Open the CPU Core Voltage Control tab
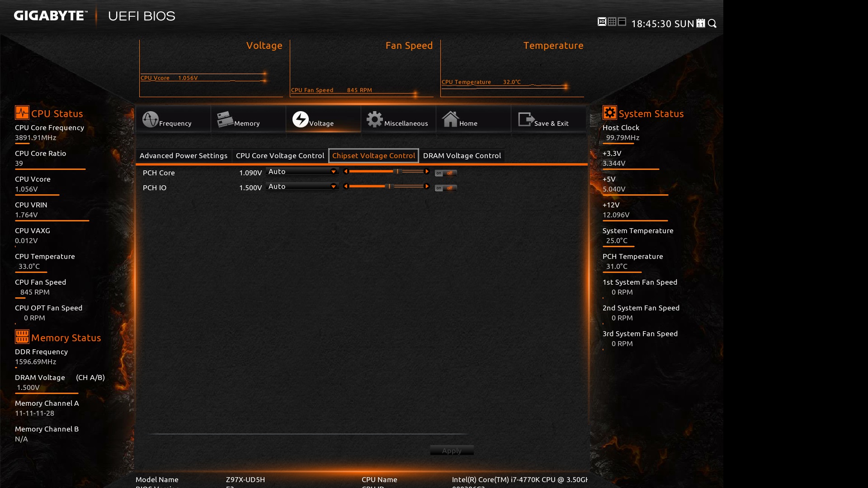The width and height of the screenshot is (868, 488). (280, 155)
